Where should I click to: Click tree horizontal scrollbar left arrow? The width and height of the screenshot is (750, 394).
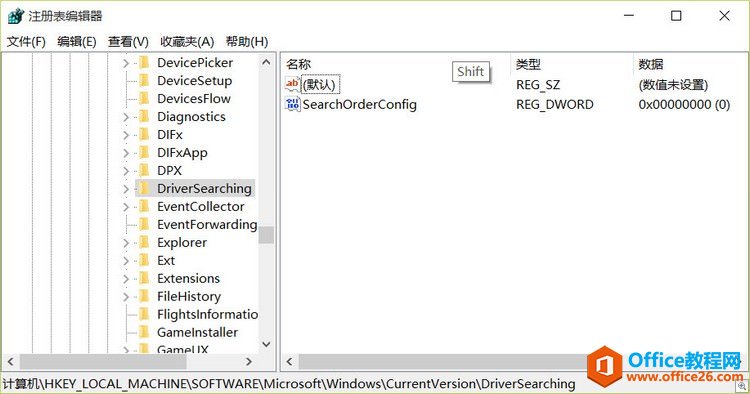pos(11,362)
